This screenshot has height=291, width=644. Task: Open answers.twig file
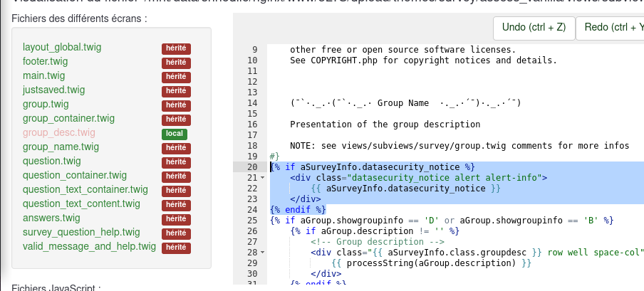pyautogui.click(x=51, y=218)
